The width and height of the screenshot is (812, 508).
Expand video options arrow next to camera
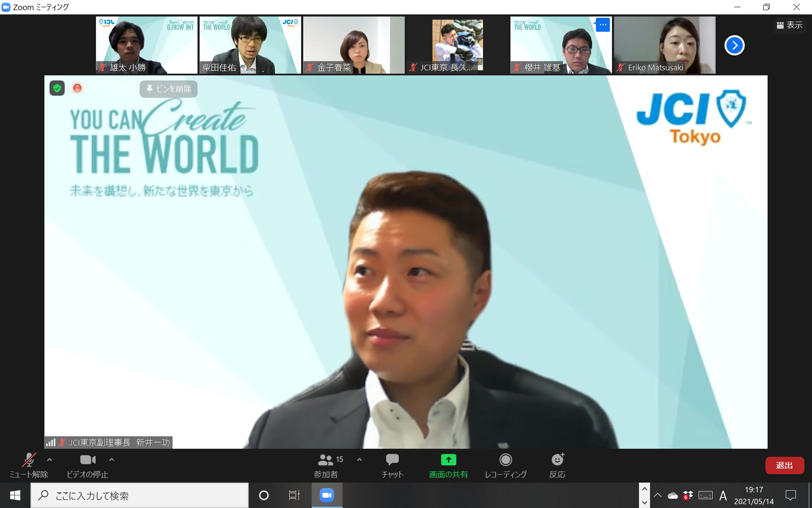(x=112, y=459)
